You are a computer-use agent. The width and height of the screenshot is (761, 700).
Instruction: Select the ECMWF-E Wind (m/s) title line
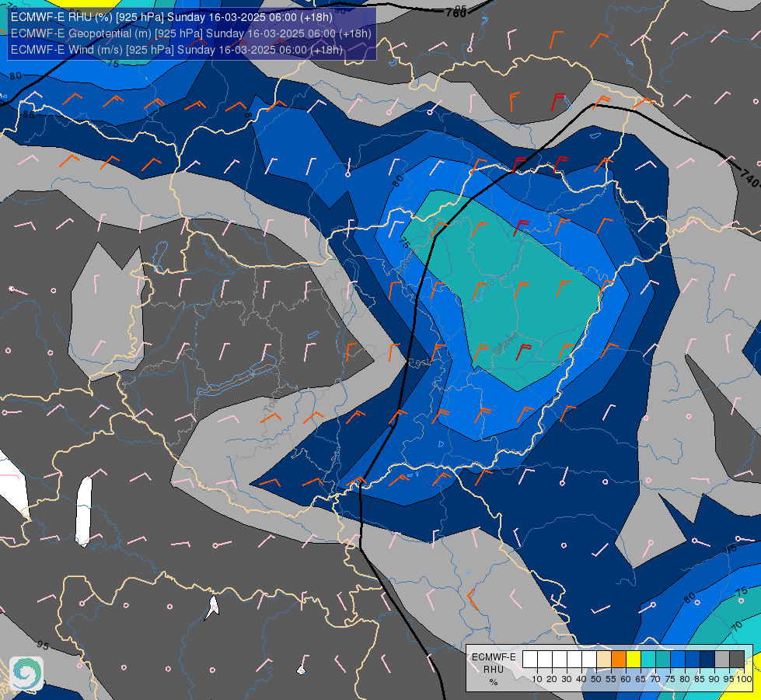pos(176,50)
